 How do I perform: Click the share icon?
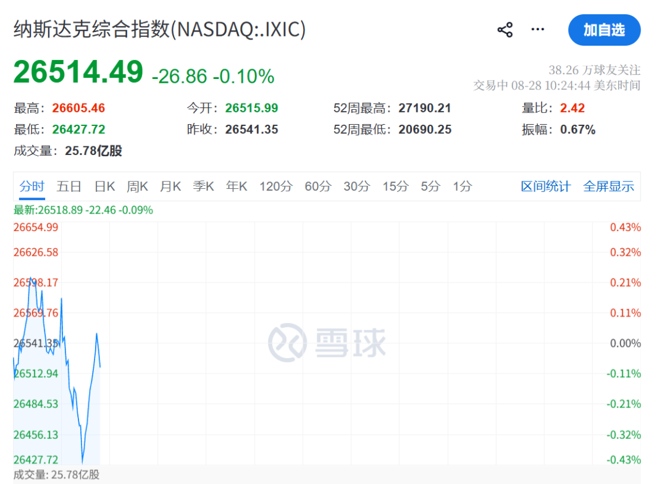coord(505,30)
